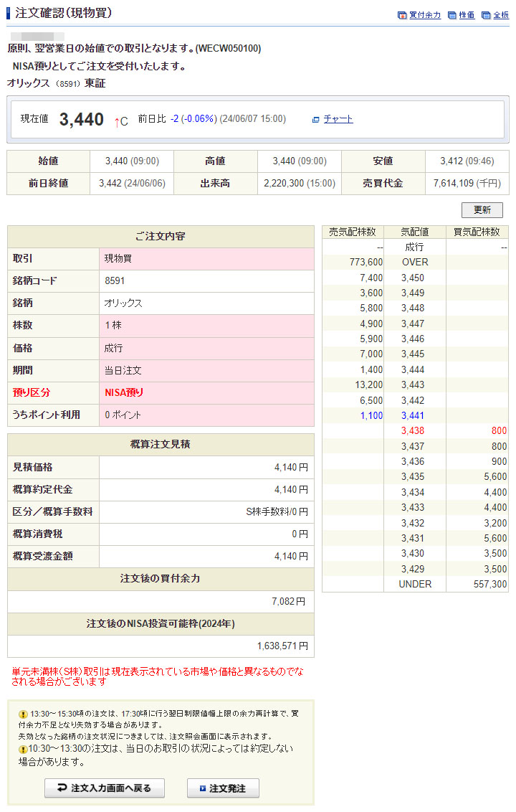
Task: Submit order with 注文発注 button
Action: pyautogui.click(x=223, y=788)
